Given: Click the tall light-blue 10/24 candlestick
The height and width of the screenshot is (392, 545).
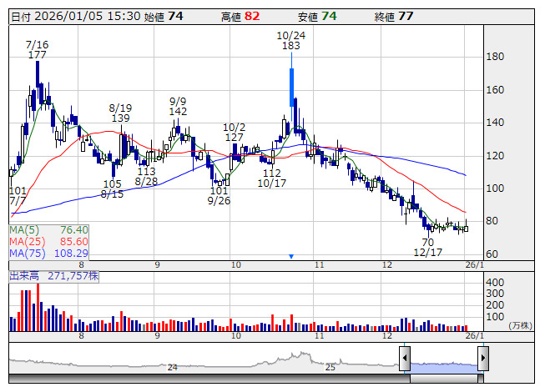Looking at the screenshot, I should tap(291, 87).
